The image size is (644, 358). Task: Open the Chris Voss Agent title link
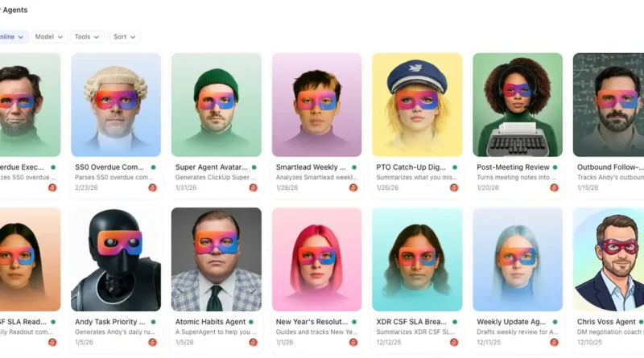(x=605, y=322)
